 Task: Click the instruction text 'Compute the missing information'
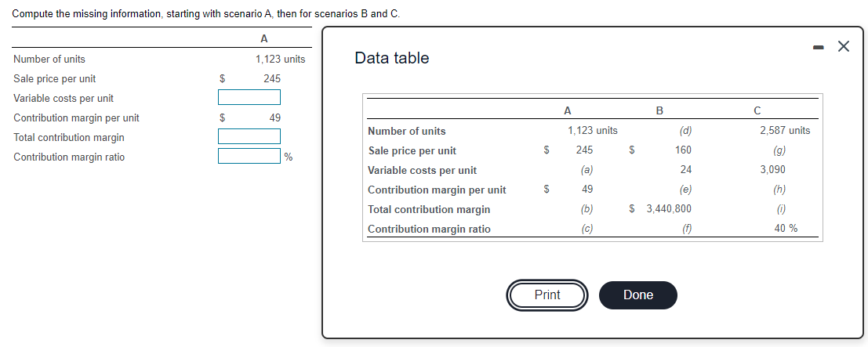[x=87, y=14]
